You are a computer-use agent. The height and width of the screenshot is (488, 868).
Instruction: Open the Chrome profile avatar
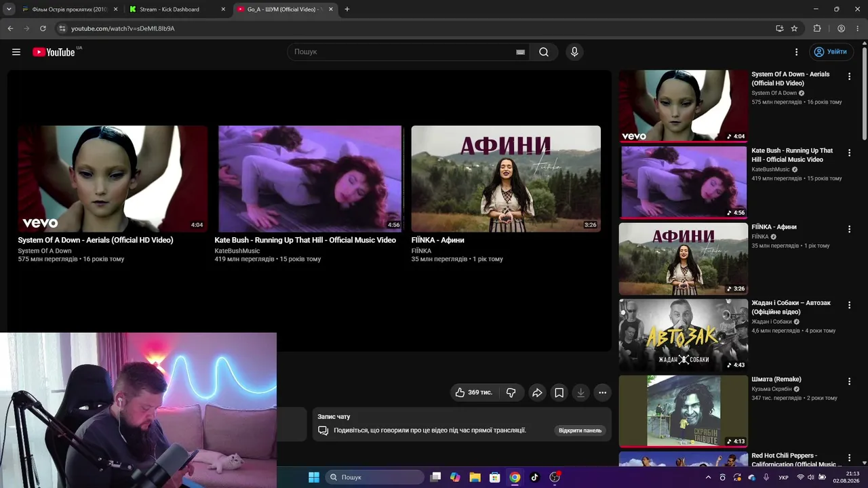click(841, 28)
